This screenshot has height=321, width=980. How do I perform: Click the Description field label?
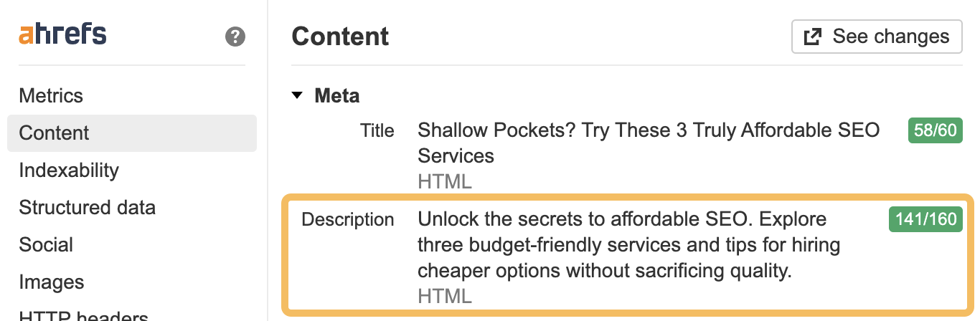tap(348, 219)
